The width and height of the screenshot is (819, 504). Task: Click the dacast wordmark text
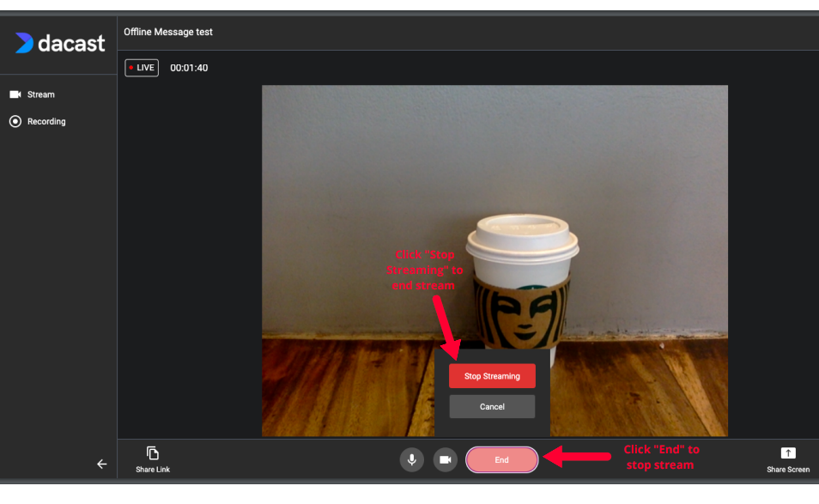click(x=71, y=43)
